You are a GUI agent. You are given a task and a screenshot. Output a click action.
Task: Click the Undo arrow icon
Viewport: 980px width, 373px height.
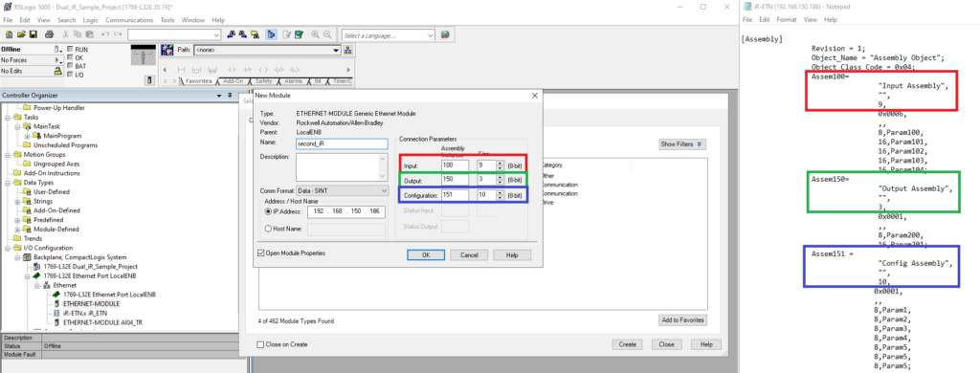(105, 34)
